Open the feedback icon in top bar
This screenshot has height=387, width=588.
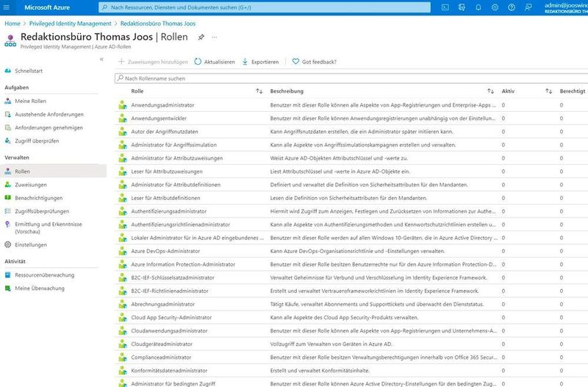(528, 7)
